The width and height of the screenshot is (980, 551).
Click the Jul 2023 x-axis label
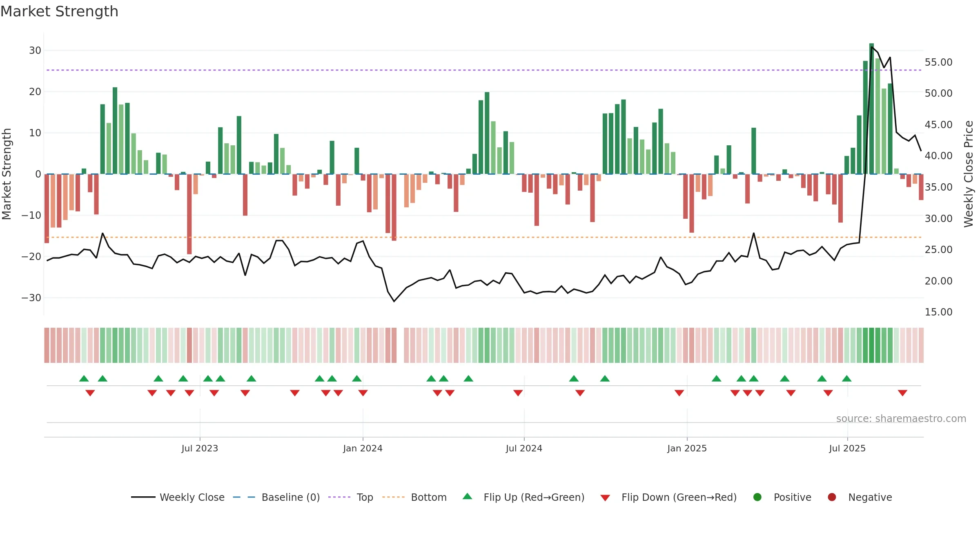point(200,448)
